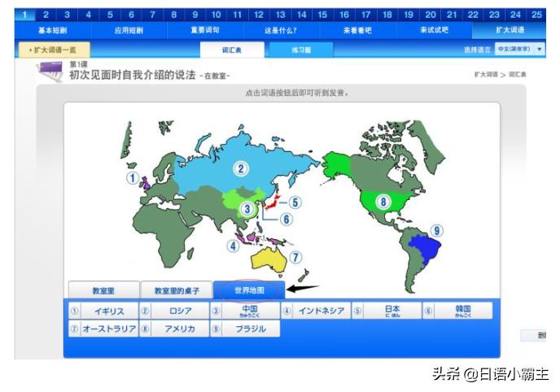Click the purple lesson card icon
The image size is (560, 392).
pos(50,71)
